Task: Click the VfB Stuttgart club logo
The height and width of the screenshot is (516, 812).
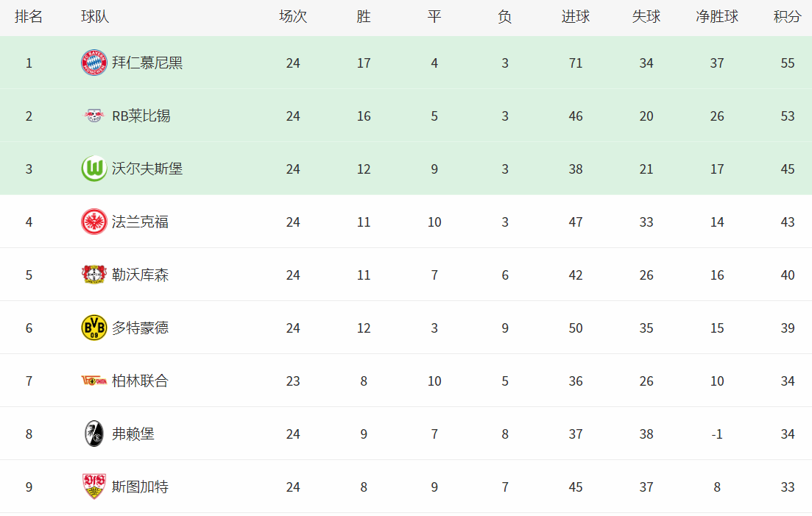Action: pos(94,487)
